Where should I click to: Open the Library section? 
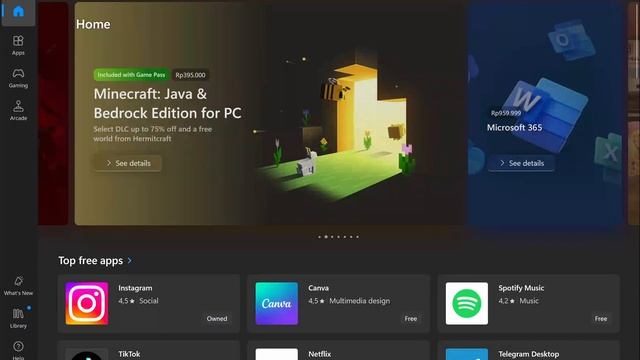(x=18, y=318)
